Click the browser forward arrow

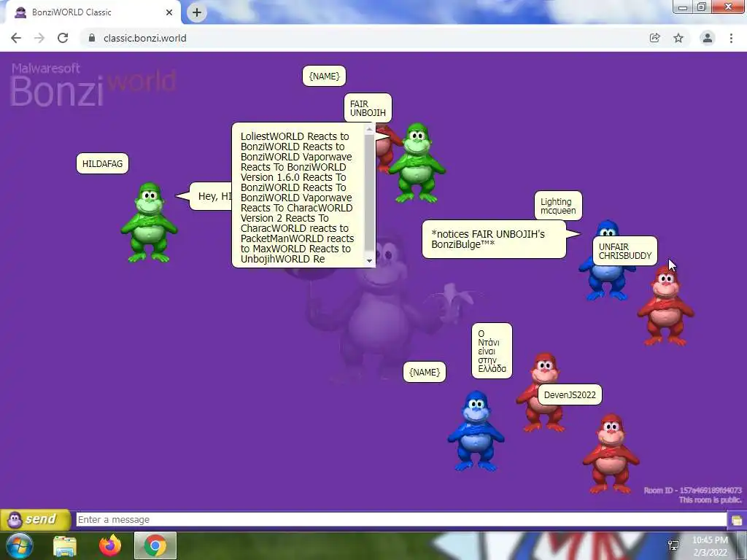[39, 38]
